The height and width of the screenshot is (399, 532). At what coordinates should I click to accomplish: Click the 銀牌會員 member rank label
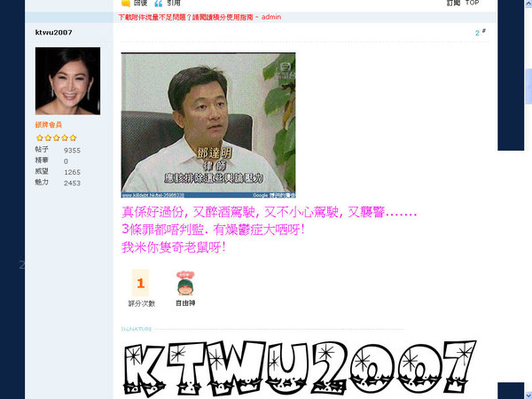click(x=49, y=124)
